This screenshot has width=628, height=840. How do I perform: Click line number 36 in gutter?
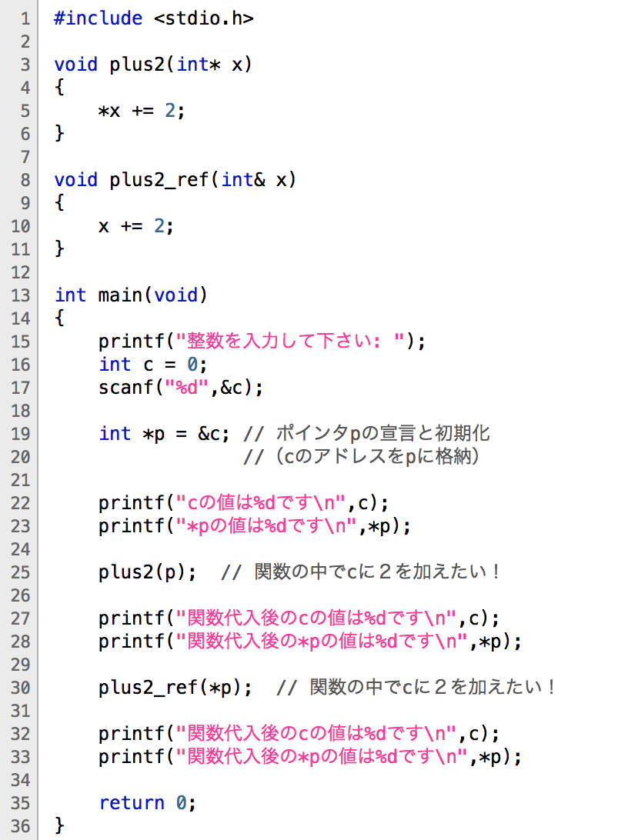(20, 825)
